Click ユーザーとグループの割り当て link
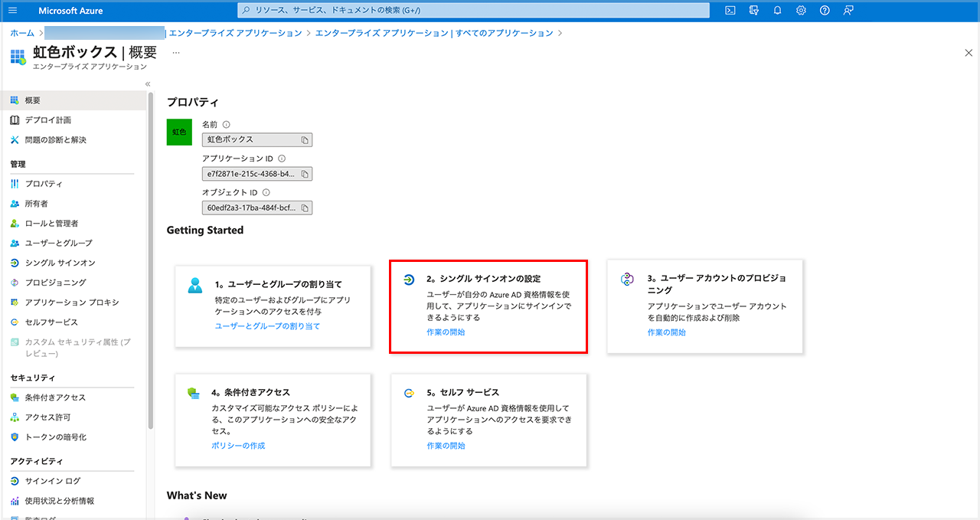The width and height of the screenshot is (980, 520). (267, 326)
